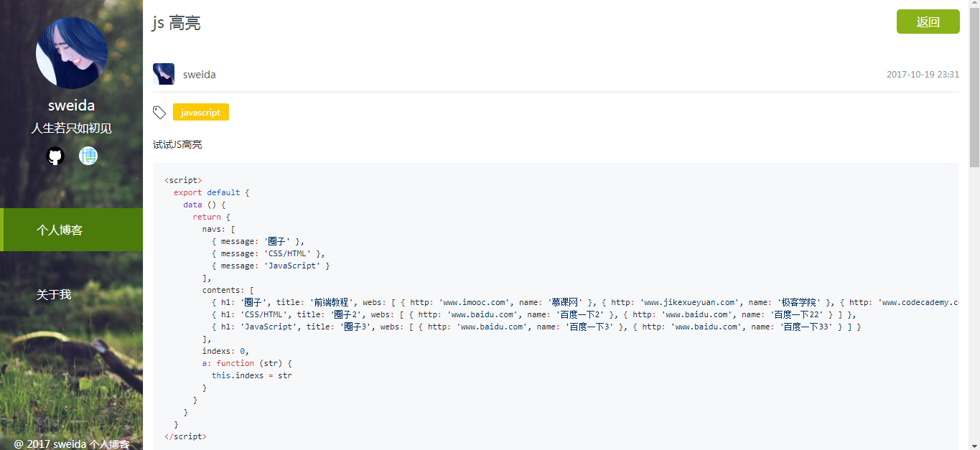Open the blog (博) icon link in sidebar

88,156
